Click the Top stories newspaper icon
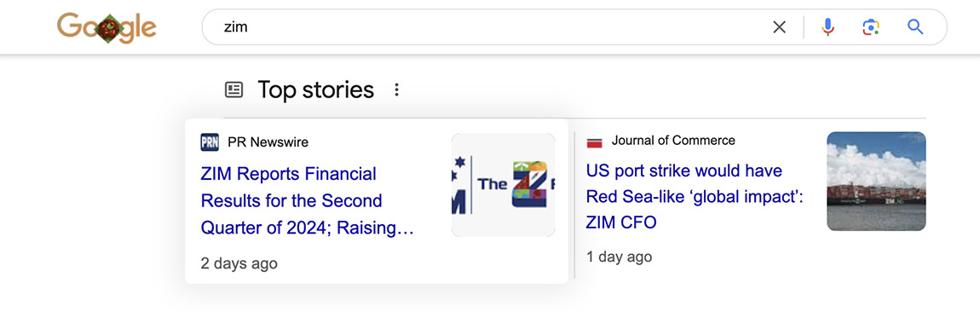Image resolution: width=980 pixels, height=312 pixels. [233, 90]
